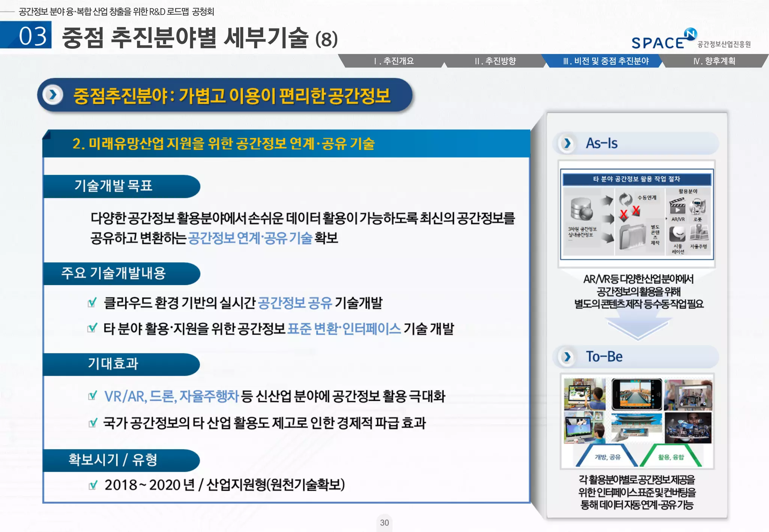Click the blue VR/AR, 드론, 자율주행차 text
This screenshot has height=532, width=769.
click(171, 396)
